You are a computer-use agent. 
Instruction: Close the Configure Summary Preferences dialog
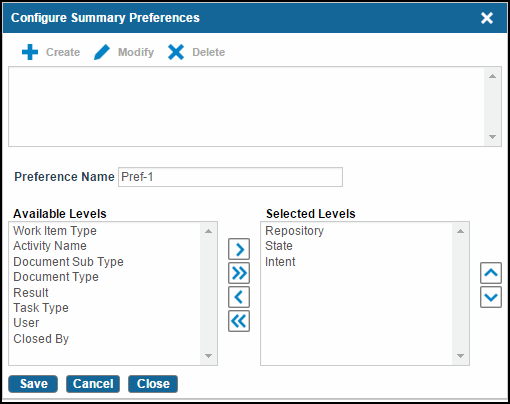click(487, 18)
